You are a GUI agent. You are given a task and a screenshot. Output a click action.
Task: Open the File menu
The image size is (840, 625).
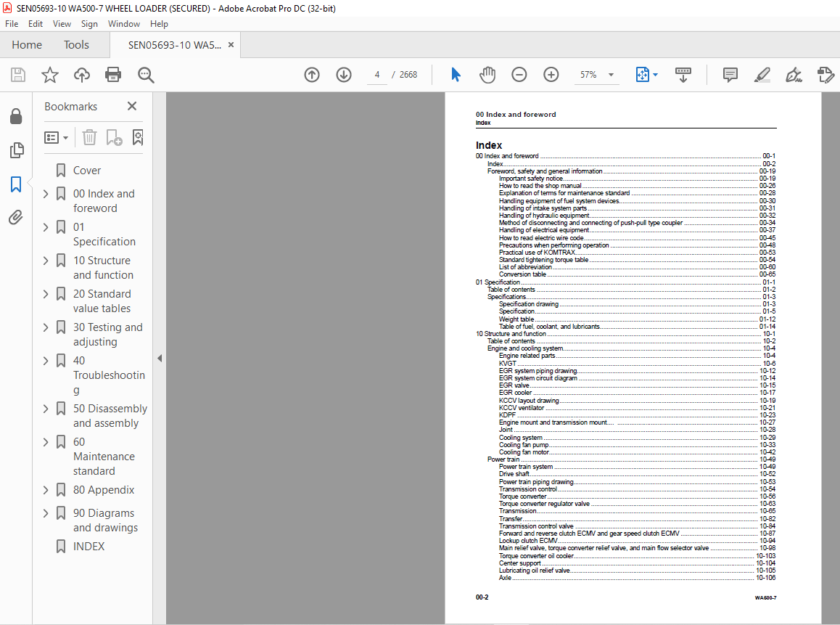pyautogui.click(x=12, y=23)
